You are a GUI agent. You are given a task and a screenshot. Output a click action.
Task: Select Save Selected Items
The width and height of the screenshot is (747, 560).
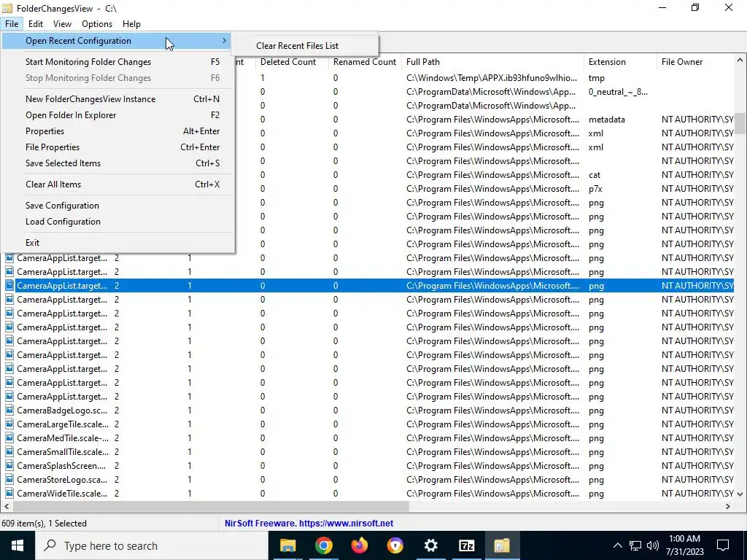[x=117, y=163]
